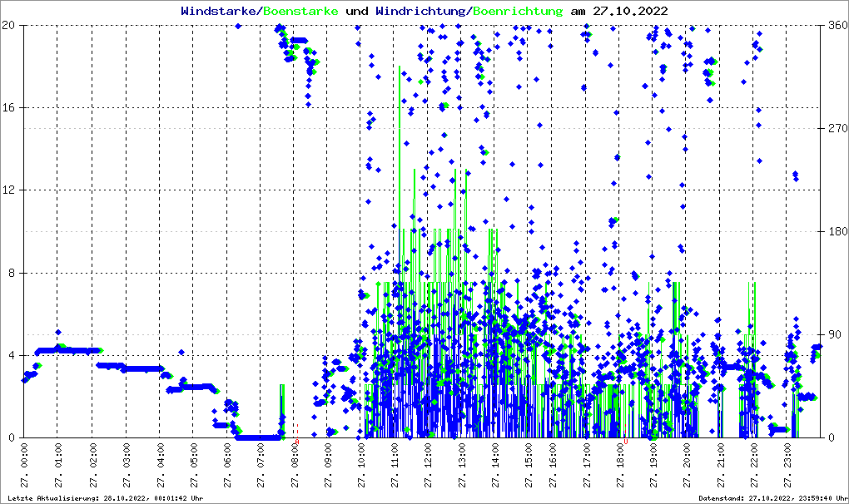Click red sunset marker 'U' near 18:00
The image size is (849, 504).
[x=625, y=442]
